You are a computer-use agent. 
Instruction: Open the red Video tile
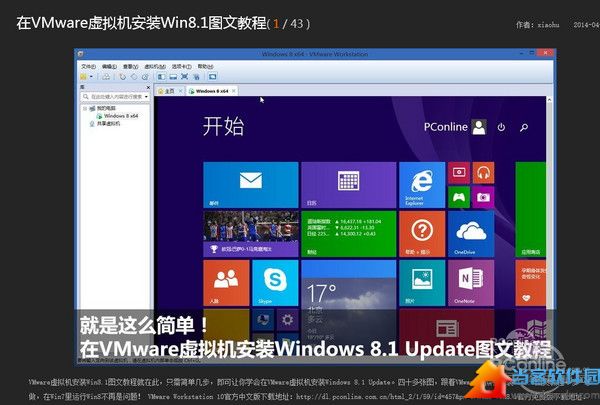(x=459, y=173)
